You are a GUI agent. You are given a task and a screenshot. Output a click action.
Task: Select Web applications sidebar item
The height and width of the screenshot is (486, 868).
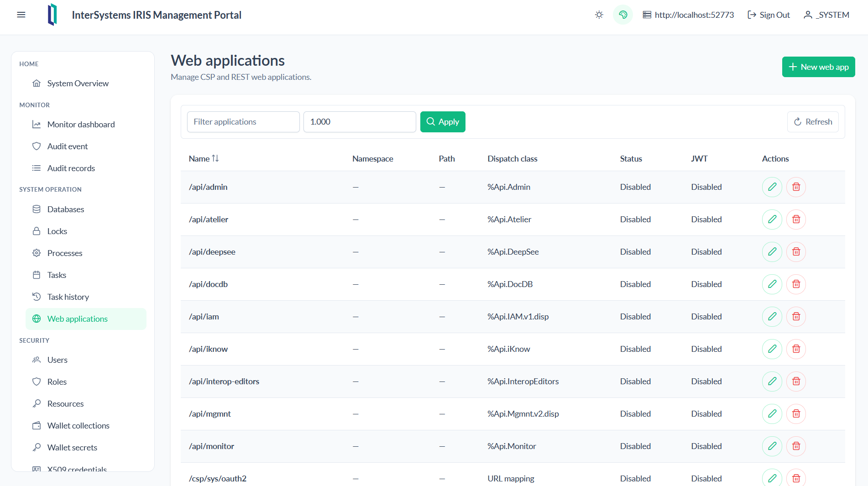[86, 319]
